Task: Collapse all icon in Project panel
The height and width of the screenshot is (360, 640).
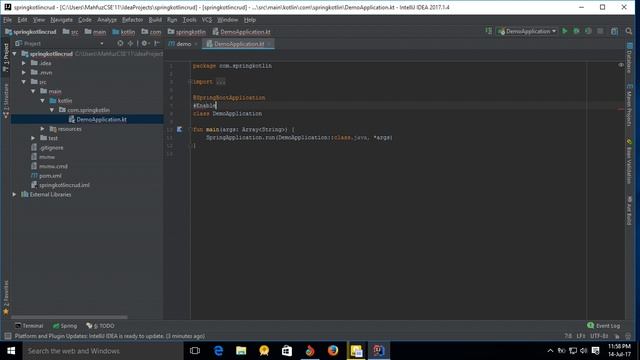Action: tap(130, 43)
